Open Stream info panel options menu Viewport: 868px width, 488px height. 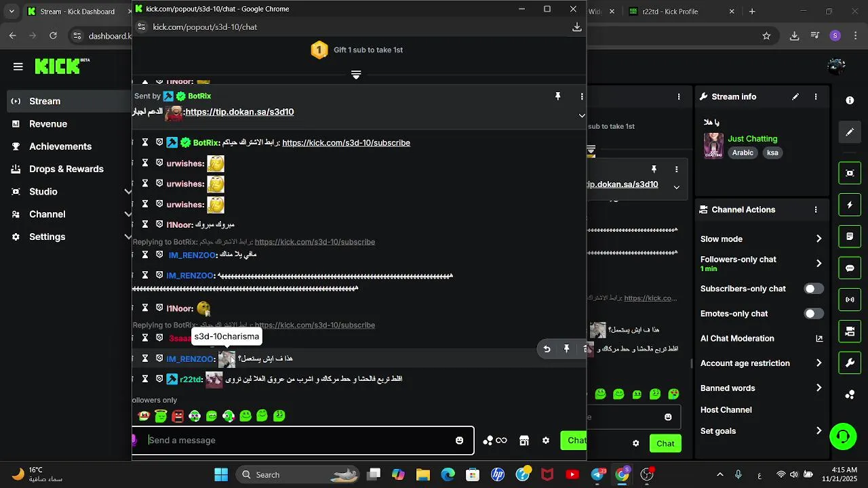tap(816, 97)
